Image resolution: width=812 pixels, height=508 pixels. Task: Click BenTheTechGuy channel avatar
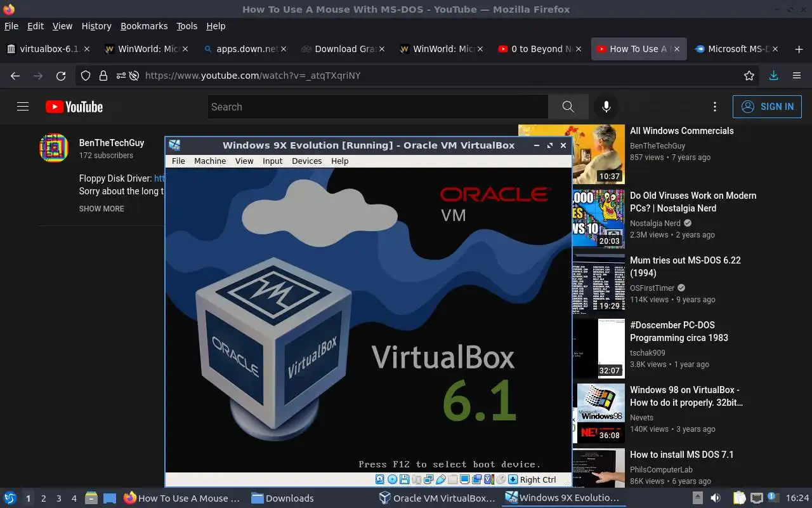point(53,148)
